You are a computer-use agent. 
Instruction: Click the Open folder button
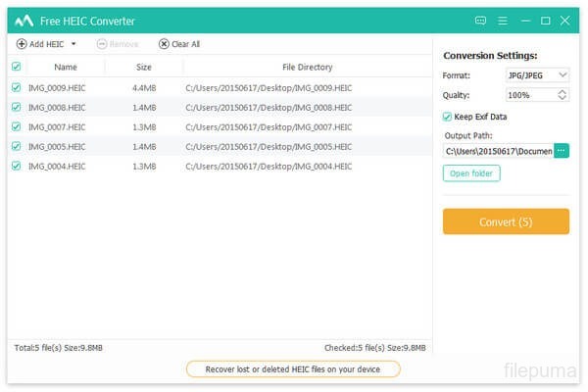[471, 173]
